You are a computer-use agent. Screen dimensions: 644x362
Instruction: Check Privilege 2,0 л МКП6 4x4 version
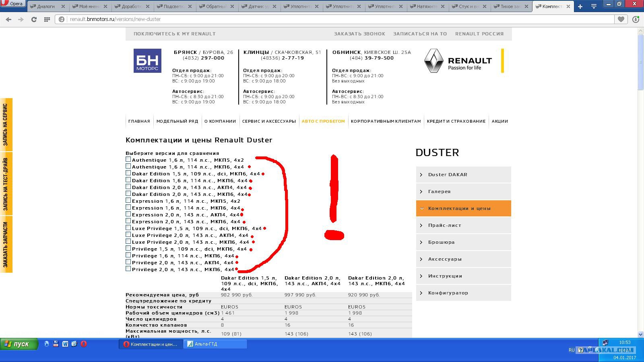pos(128,269)
